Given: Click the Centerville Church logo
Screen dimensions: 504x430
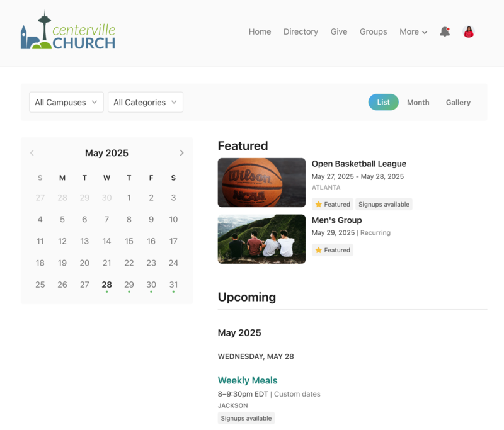Looking at the screenshot, I should pos(68,33).
